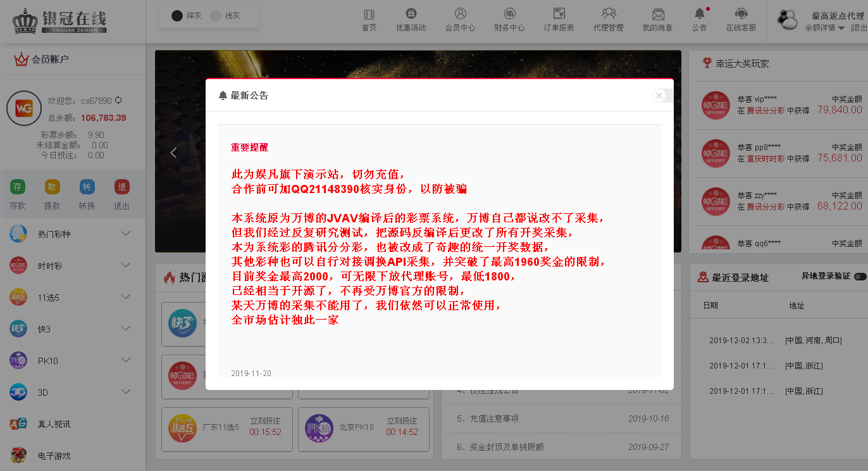
Task: Open 订单报表 order reports
Action: point(559,20)
